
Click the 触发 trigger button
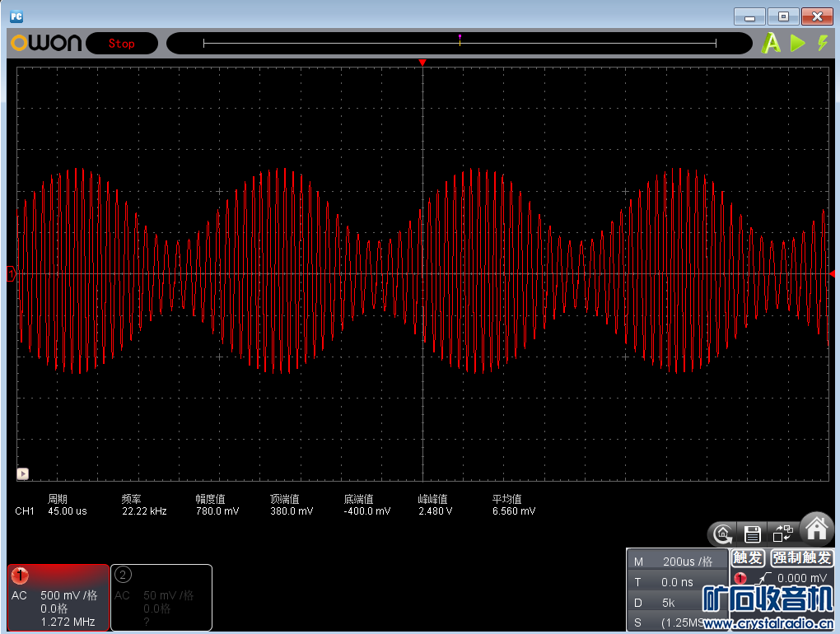point(748,558)
